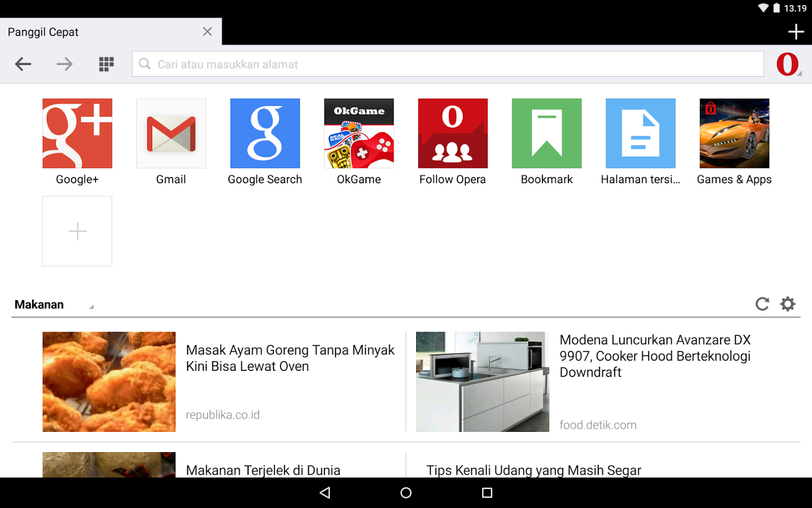Focus the address bar search field
812x508 pixels.
point(448,64)
